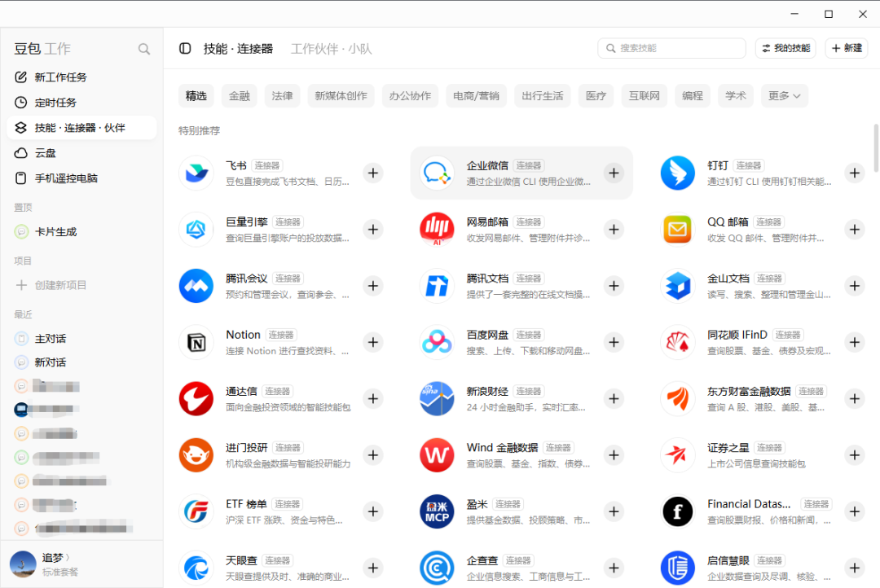Click the sidebar search magnifier icon
Screen dimensions: 880x588
coord(144,49)
